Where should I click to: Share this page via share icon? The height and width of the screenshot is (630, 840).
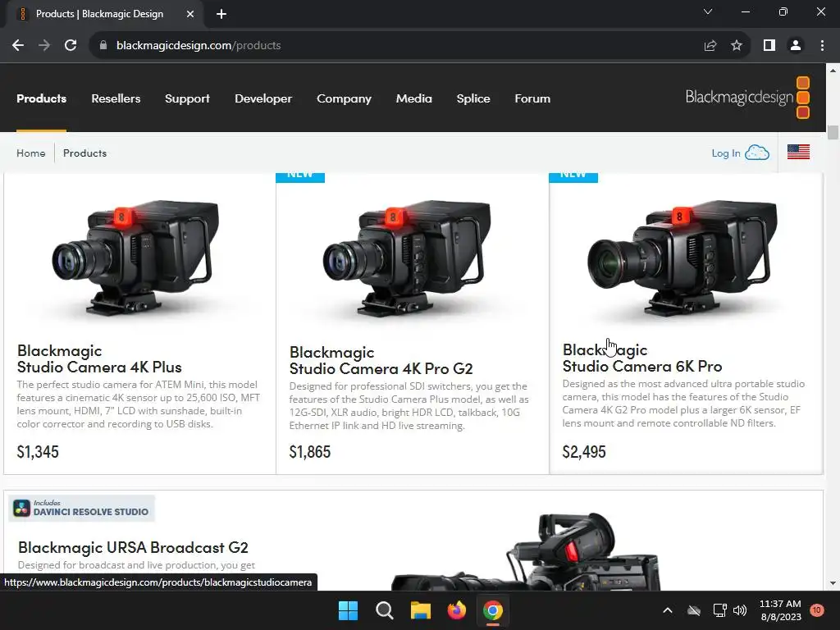click(710, 46)
